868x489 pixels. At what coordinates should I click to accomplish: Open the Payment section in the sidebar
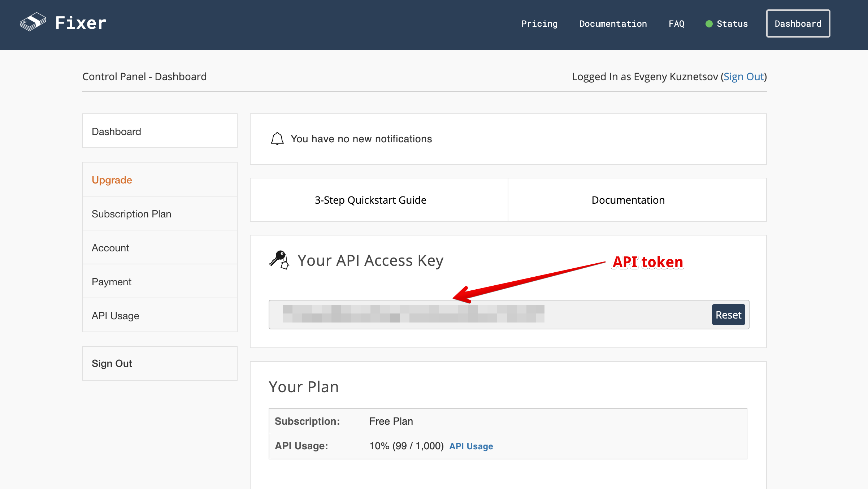pyautogui.click(x=160, y=281)
